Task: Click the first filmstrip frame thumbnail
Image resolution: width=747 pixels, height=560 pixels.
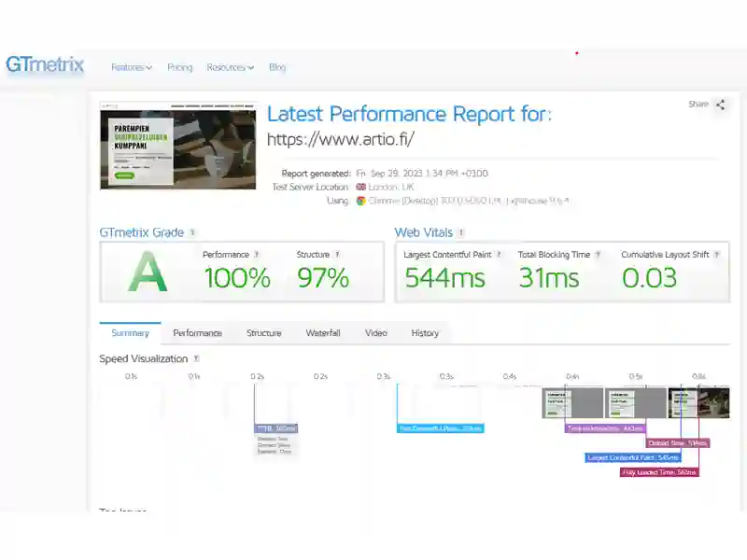Action: click(572, 403)
